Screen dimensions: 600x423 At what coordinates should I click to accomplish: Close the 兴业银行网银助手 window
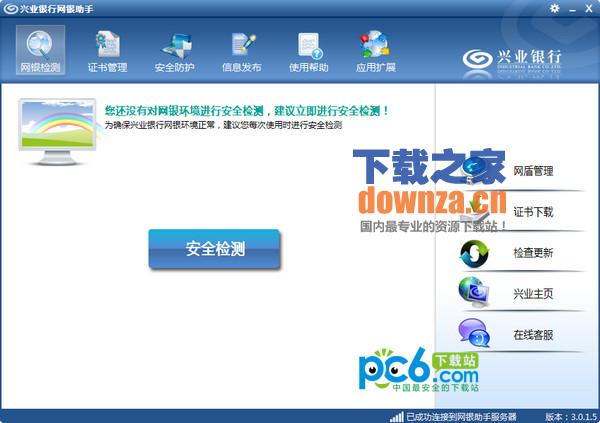pos(589,8)
